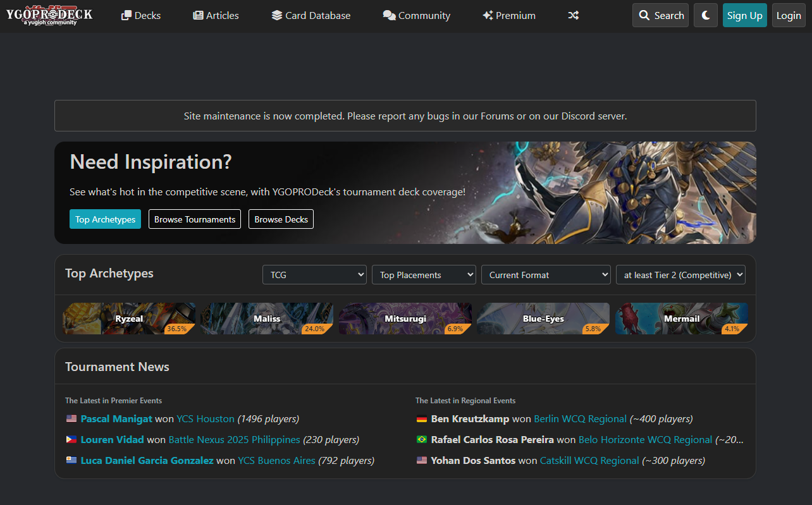Open the Top Placements dropdown

tap(424, 274)
